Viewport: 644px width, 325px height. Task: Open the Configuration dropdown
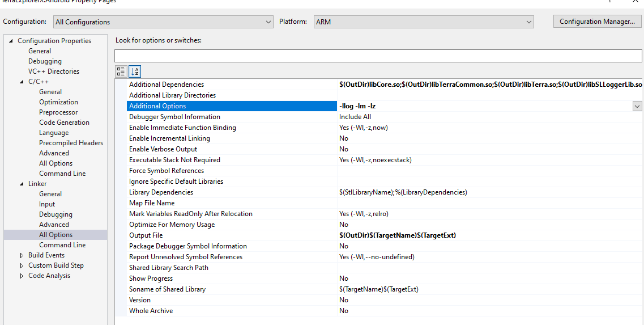click(164, 22)
